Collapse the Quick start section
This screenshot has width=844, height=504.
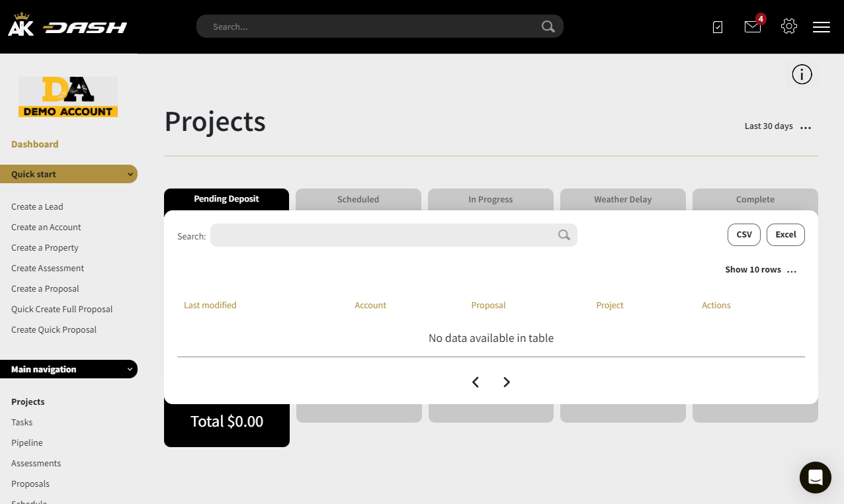tap(69, 174)
